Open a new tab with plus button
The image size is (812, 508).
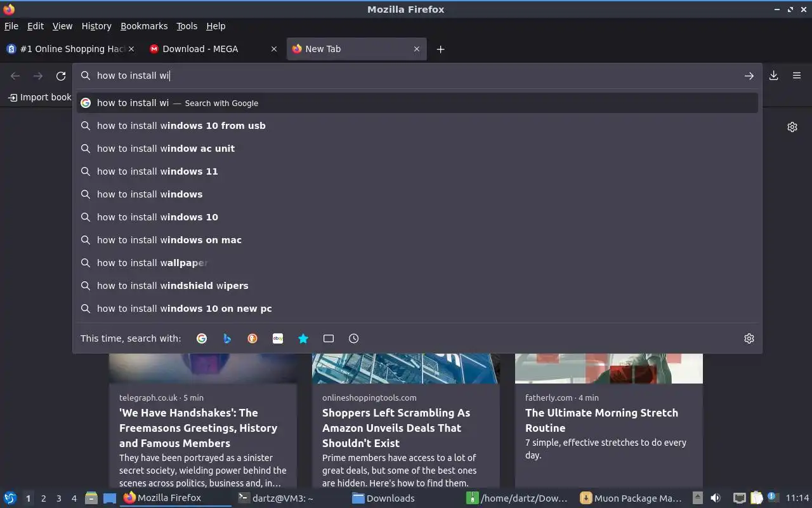click(x=440, y=49)
